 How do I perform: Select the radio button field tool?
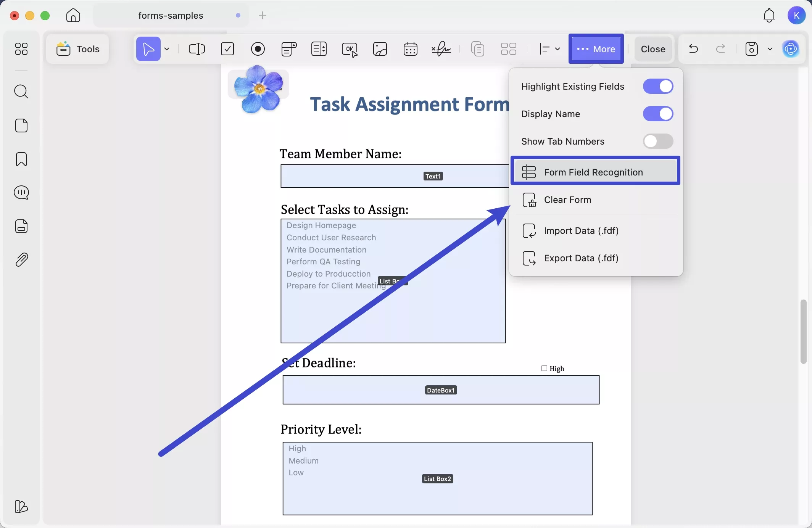[258, 49]
